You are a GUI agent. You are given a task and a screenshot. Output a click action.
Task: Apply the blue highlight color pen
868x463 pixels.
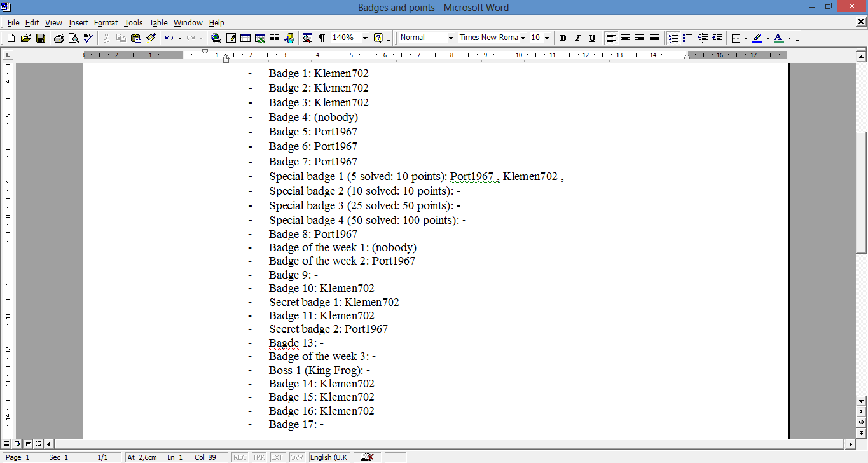click(x=757, y=38)
